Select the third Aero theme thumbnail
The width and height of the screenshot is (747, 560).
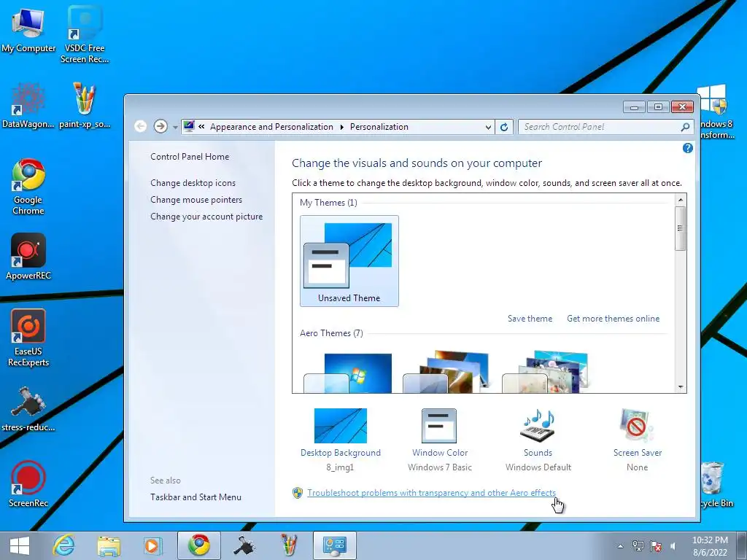[x=546, y=373]
